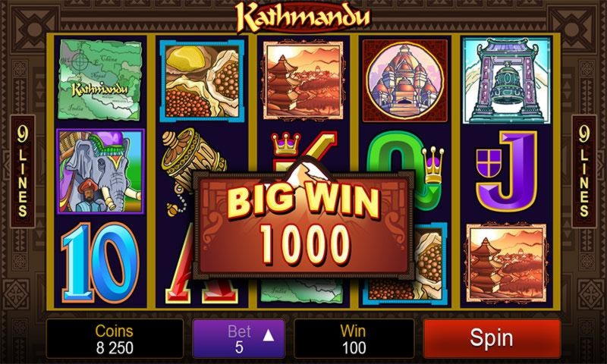This screenshot has height=364, width=607.
Task: Expand the Bet amount selector arrow
Action: pyautogui.click(x=269, y=336)
